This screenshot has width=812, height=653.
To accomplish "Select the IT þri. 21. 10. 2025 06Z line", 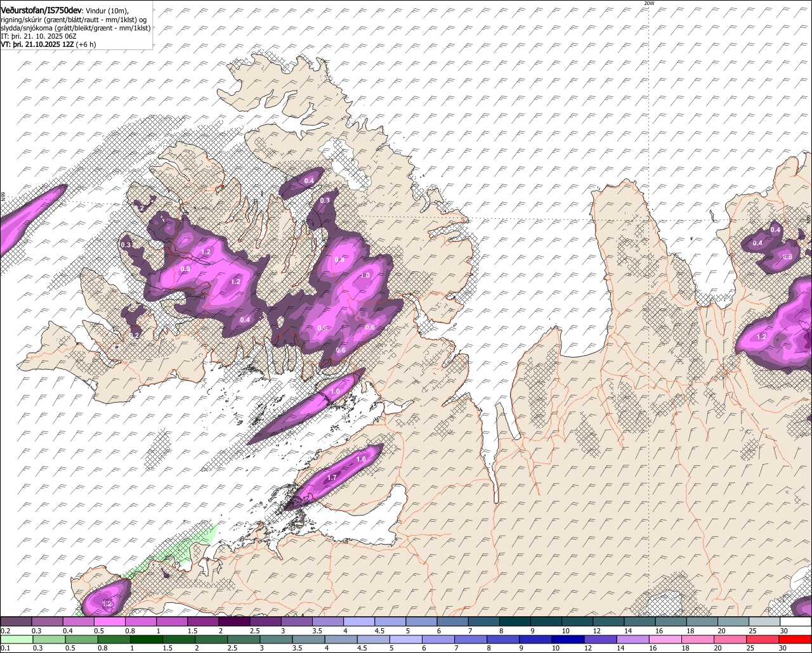I will (x=39, y=36).
